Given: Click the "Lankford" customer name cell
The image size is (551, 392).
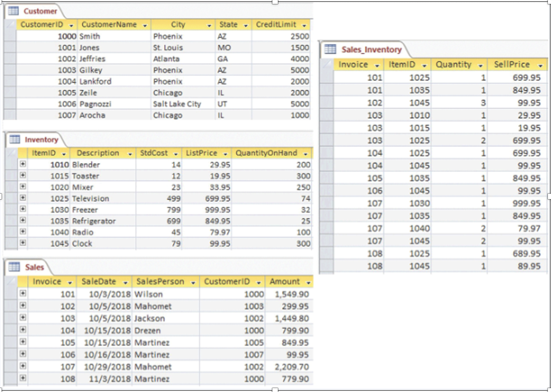Looking at the screenshot, I should [114, 81].
